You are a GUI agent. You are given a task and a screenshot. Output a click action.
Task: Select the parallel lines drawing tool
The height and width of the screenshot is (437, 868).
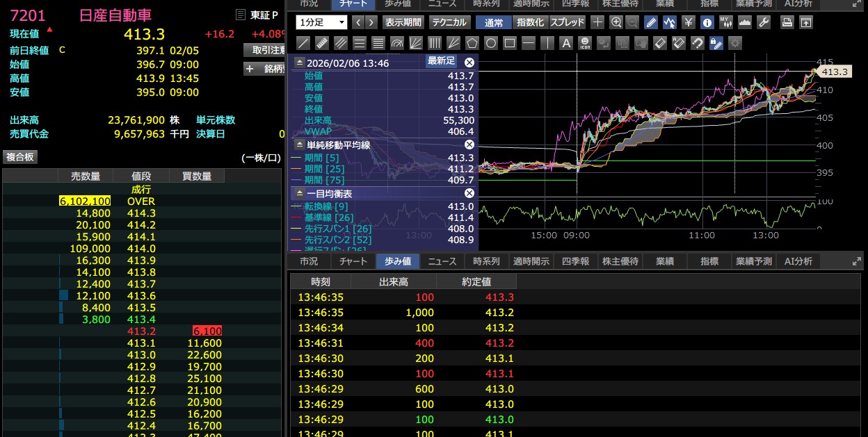pos(341,43)
